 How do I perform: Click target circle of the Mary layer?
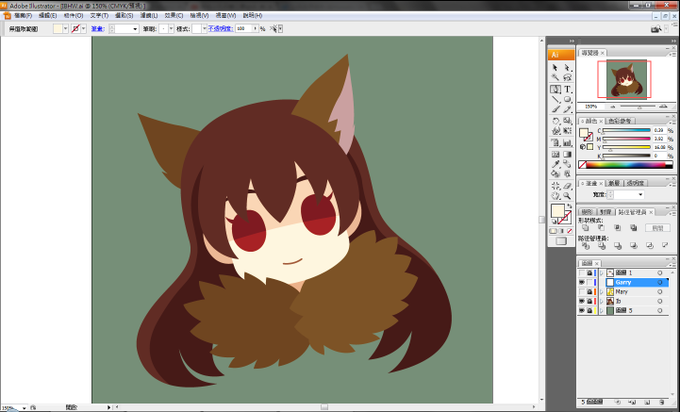pos(660,291)
